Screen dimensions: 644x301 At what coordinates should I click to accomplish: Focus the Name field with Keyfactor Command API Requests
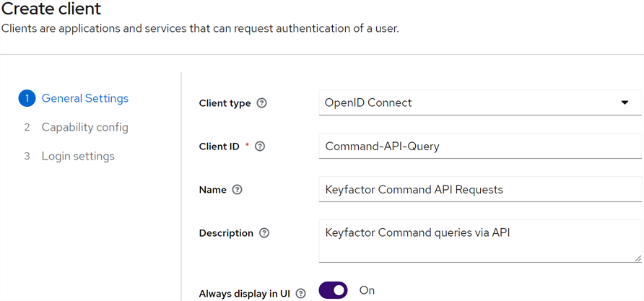479,189
